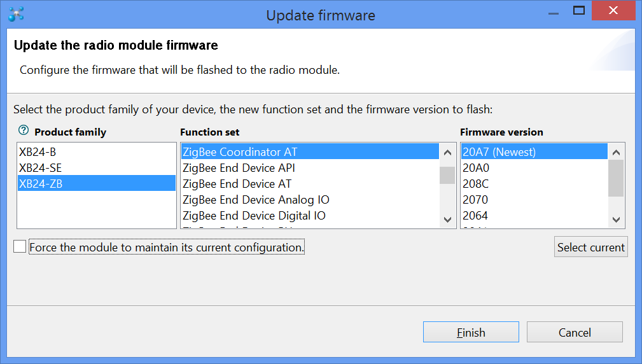Pick ZigBee End Device API function set
The image size is (642, 364).
click(x=239, y=168)
